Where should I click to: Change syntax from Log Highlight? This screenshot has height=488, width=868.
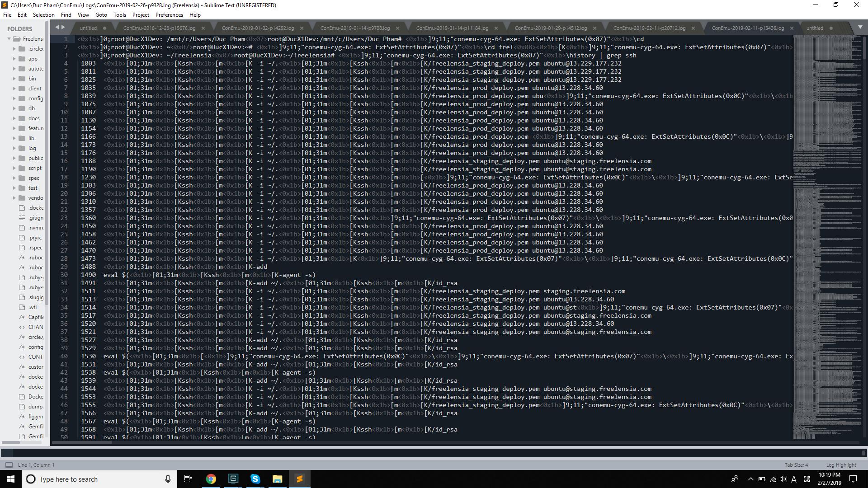(x=841, y=465)
